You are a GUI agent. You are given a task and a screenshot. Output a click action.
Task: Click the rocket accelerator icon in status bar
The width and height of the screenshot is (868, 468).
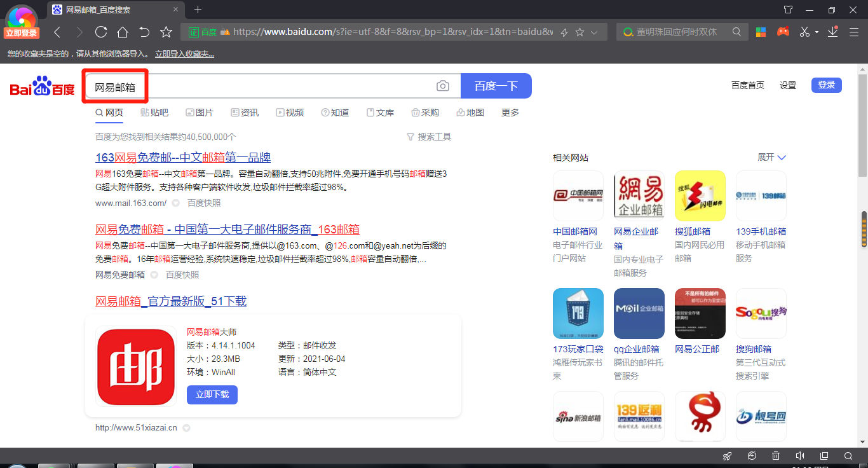(728, 456)
